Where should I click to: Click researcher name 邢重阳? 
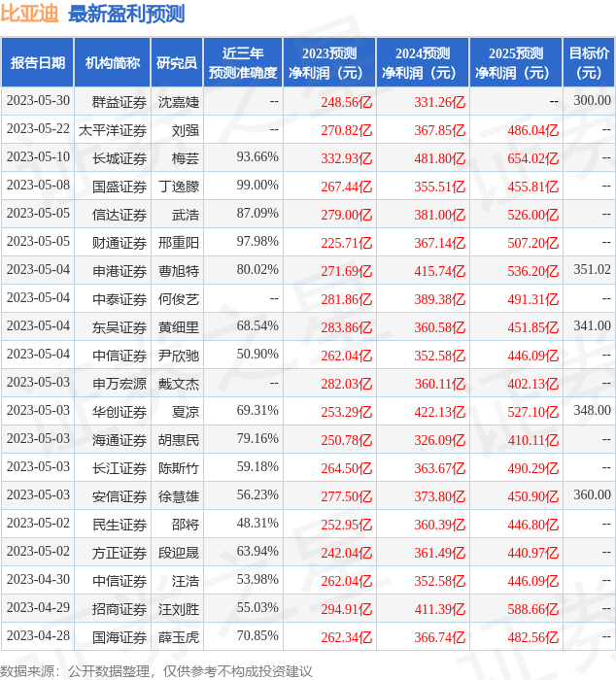pyautogui.click(x=179, y=243)
